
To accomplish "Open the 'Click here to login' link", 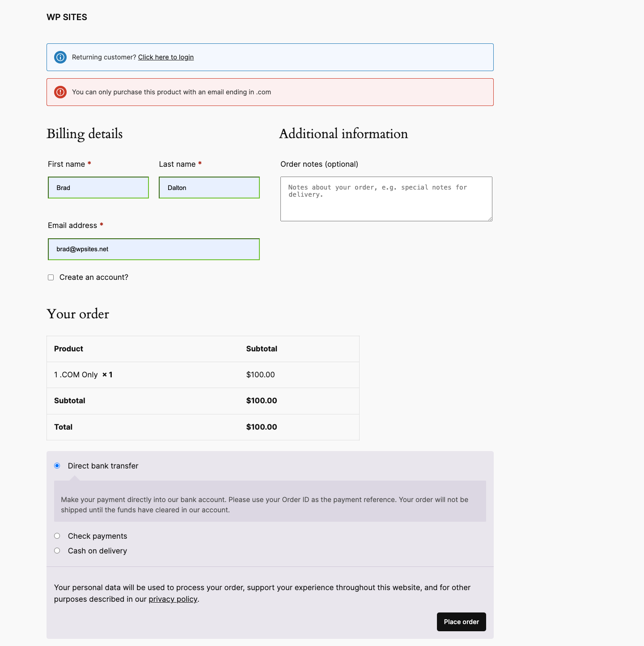I will (x=165, y=57).
